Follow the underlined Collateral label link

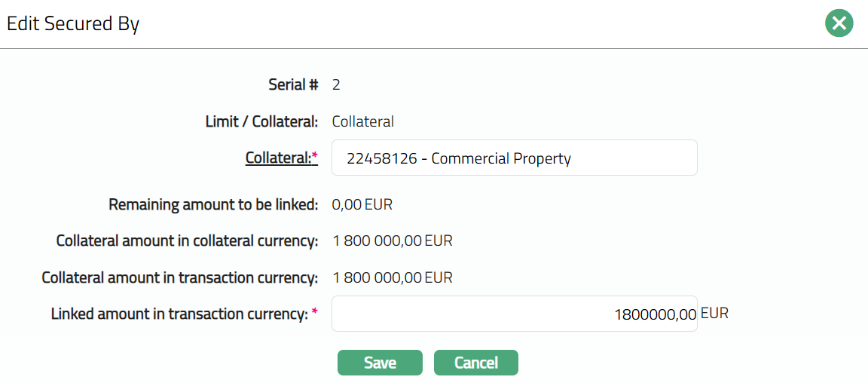pos(277,158)
